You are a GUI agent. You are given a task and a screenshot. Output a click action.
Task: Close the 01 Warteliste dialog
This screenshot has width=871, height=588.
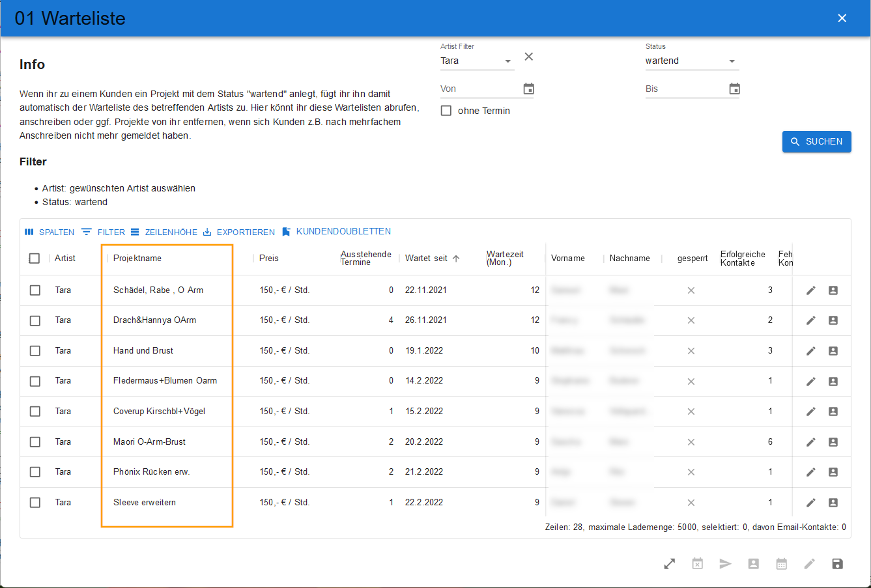[x=842, y=18]
